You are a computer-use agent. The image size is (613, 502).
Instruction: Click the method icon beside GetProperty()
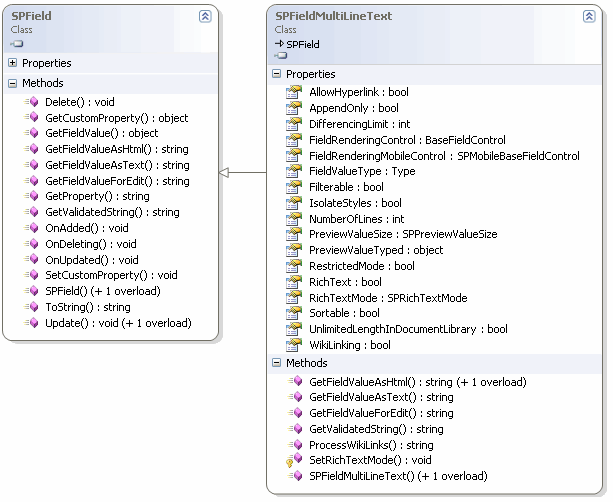[32, 196]
